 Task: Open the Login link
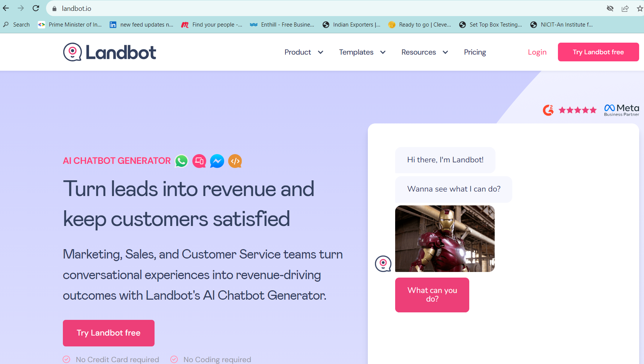tap(537, 52)
